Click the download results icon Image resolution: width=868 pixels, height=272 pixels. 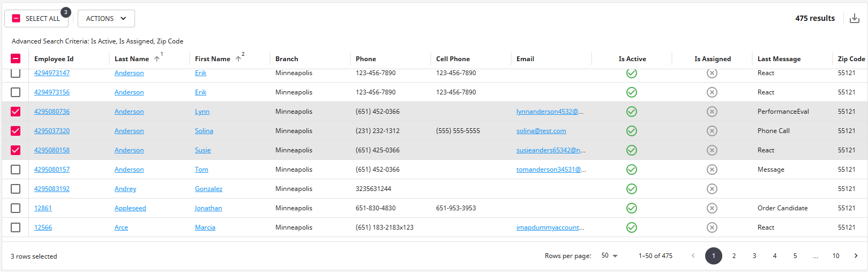855,18
